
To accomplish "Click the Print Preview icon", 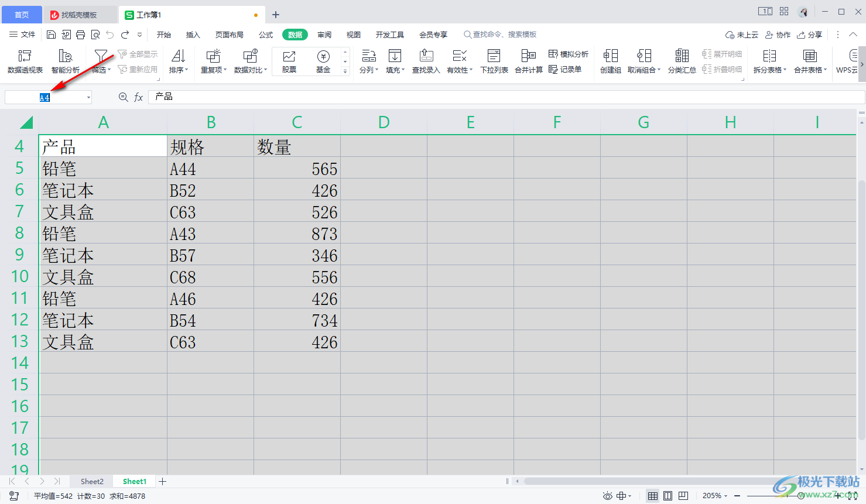I will (95, 35).
